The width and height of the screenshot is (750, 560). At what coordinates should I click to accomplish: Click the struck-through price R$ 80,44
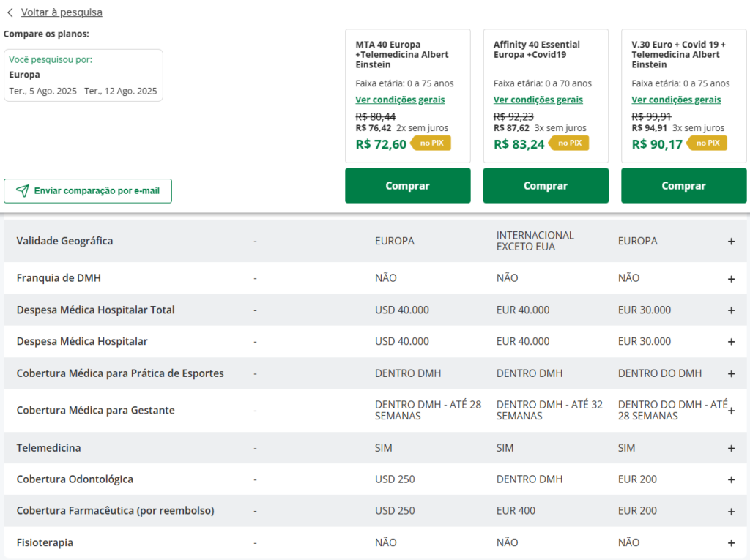pyautogui.click(x=376, y=116)
